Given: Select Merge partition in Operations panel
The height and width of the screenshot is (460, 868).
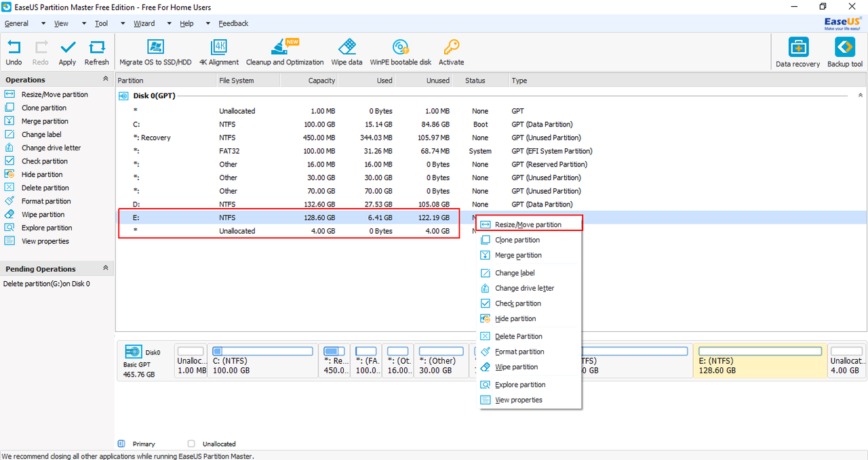Looking at the screenshot, I should pyautogui.click(x=36, y=121).
